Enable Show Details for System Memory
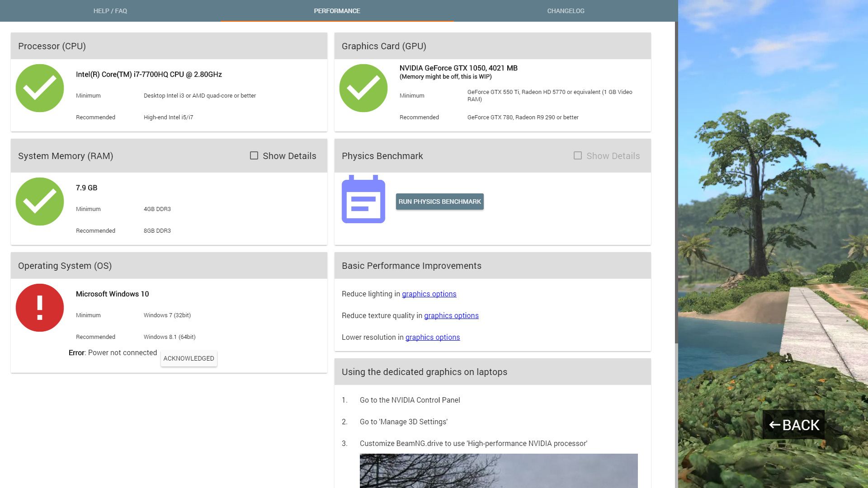868x488 pixels. click(x=254, y=155)
